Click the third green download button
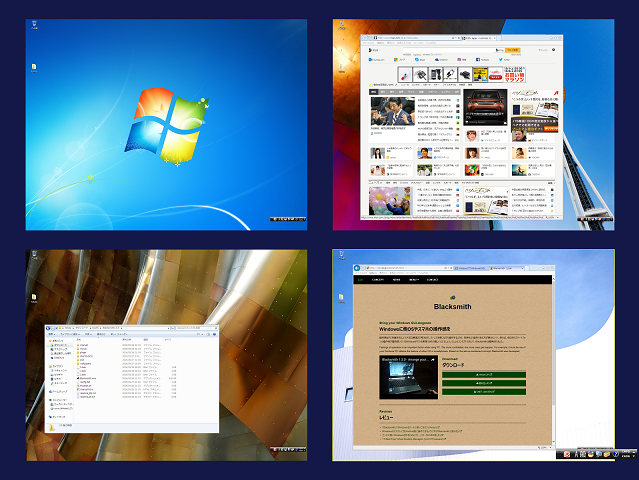Viewport: 639px width, 480px height. pyautogui.click(x=484, y=392)
